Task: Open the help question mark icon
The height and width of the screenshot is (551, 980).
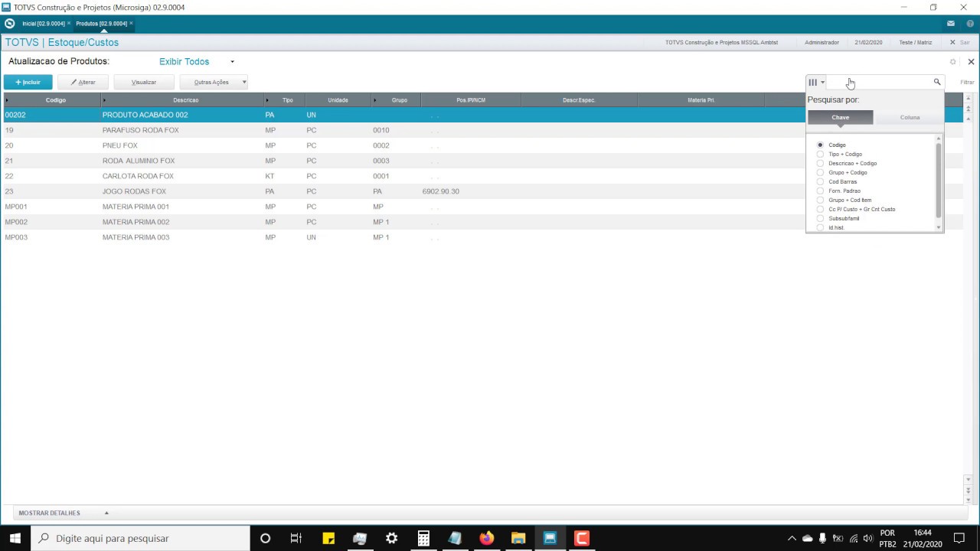Action: [x=970, y=24]
